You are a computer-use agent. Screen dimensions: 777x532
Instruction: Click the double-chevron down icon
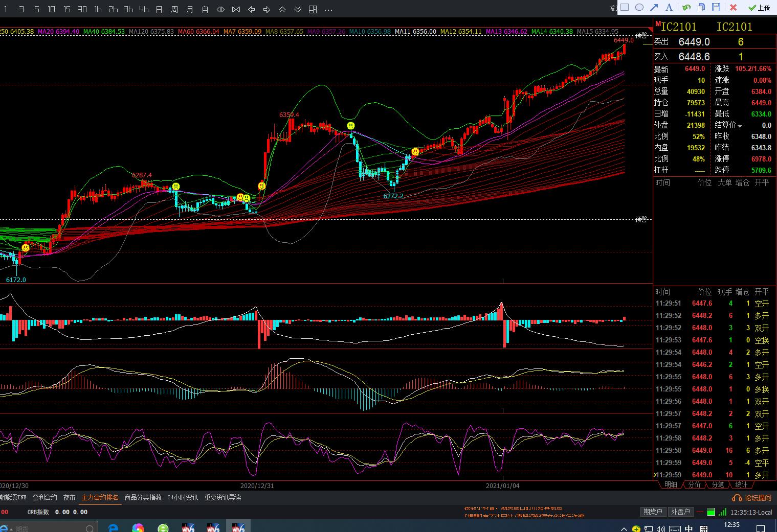pos(298,9)
